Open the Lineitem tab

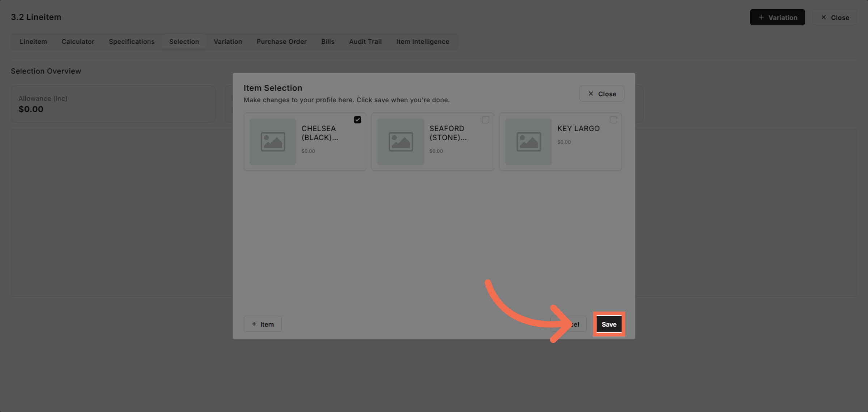(x=33, y=42)
